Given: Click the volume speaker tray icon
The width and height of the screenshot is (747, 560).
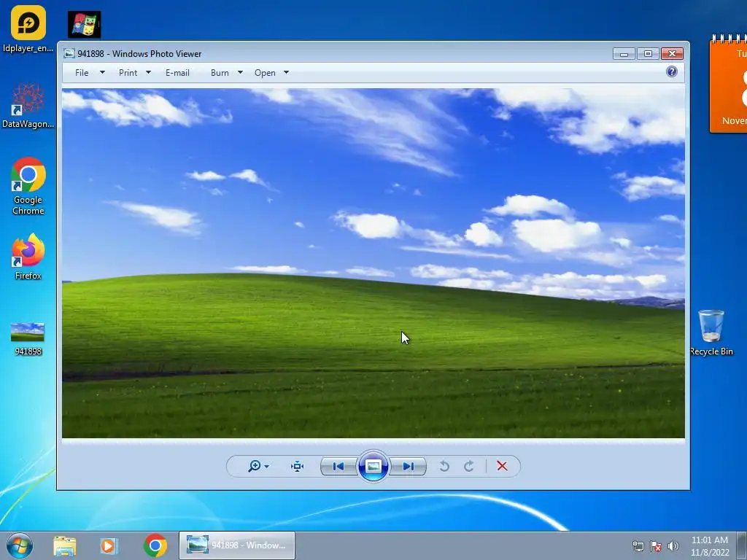Looking at the screenshot, I should click(x=673, y=546).
